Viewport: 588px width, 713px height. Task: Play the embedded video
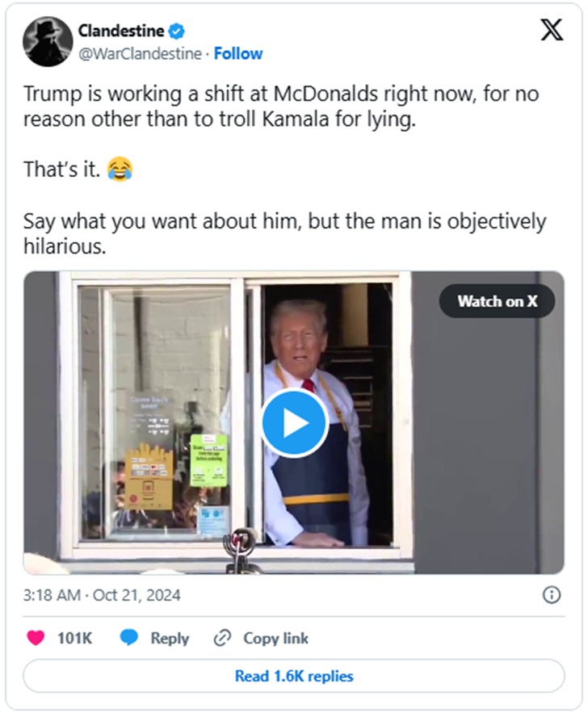(x=293, y=422)
